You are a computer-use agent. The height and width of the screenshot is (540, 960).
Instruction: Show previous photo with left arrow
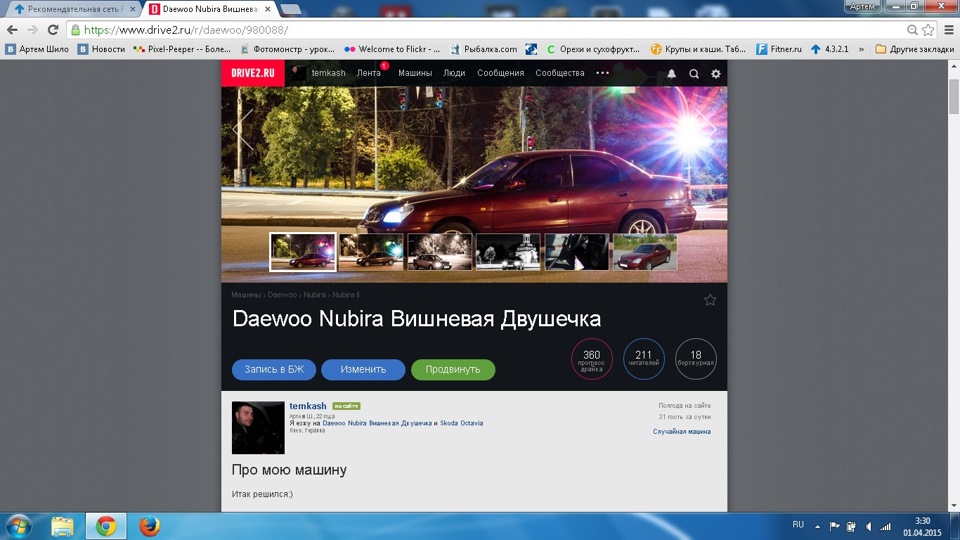click(x=242, y=129)
